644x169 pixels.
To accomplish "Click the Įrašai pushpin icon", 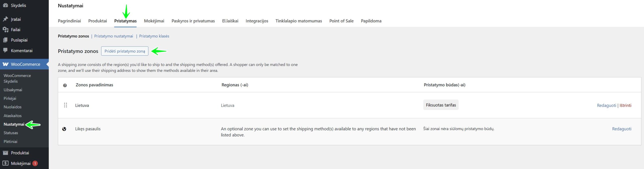I will click(5, 19).
